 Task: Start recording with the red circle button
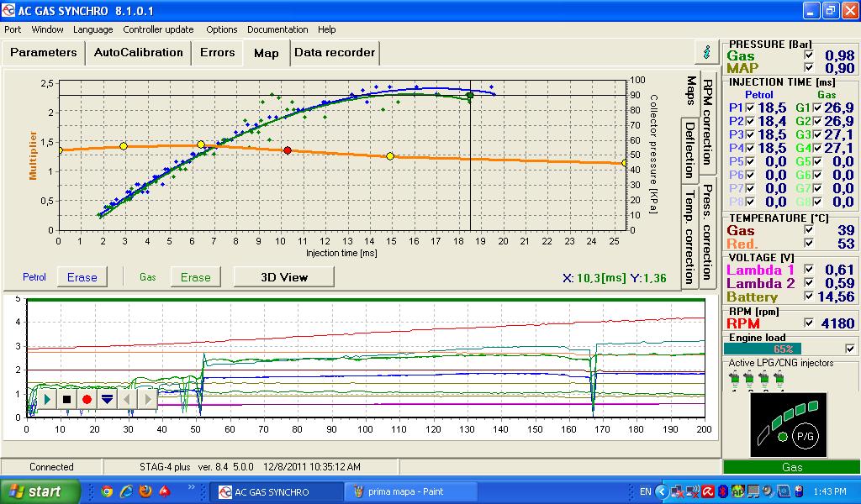click(87, 399)
